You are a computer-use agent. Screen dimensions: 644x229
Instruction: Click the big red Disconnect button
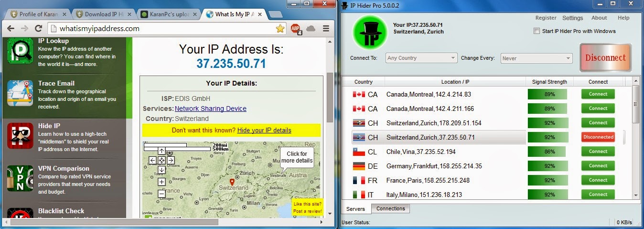(605, 58)
